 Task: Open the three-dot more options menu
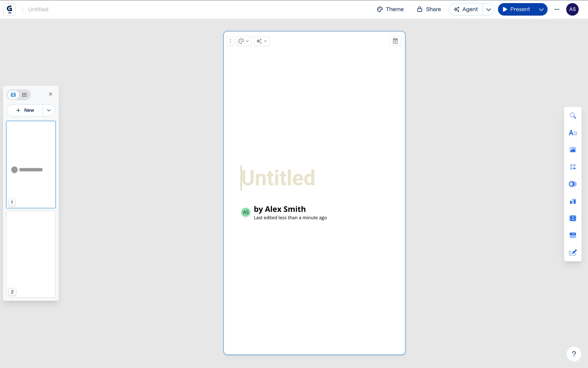(557, 10)
